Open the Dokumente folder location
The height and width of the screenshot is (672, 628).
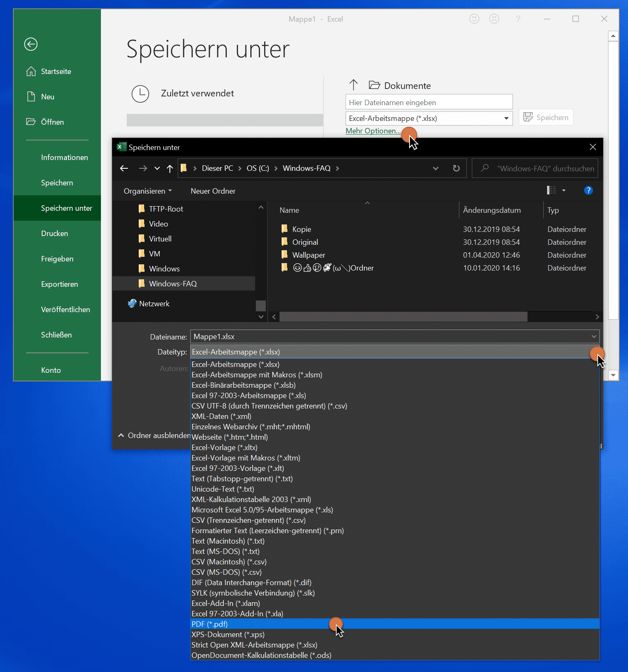pyautogui.click(x=400, y=86)
